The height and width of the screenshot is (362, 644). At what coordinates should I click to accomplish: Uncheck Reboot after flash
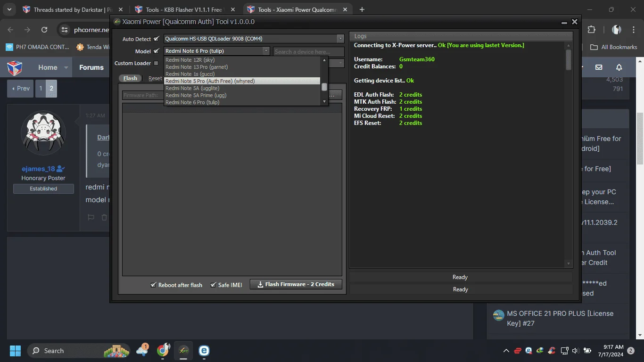[x=153, y=285]
